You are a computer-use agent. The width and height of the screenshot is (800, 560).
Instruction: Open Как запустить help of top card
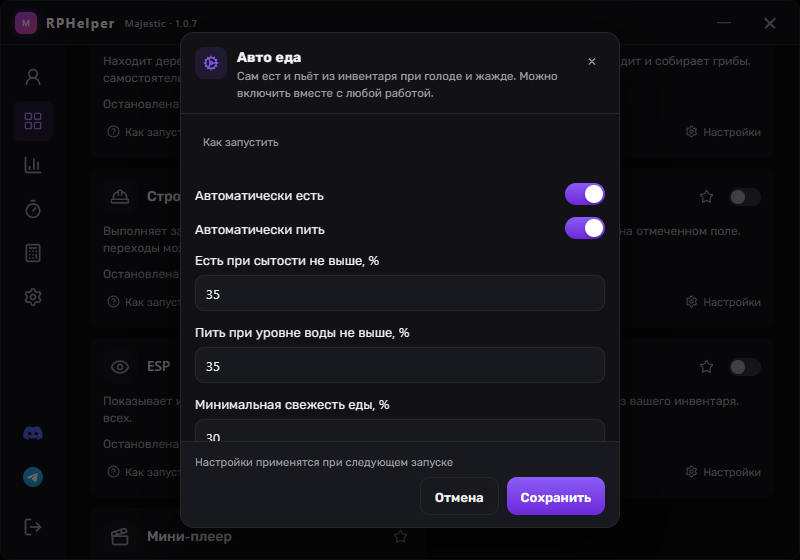point(144,132)
